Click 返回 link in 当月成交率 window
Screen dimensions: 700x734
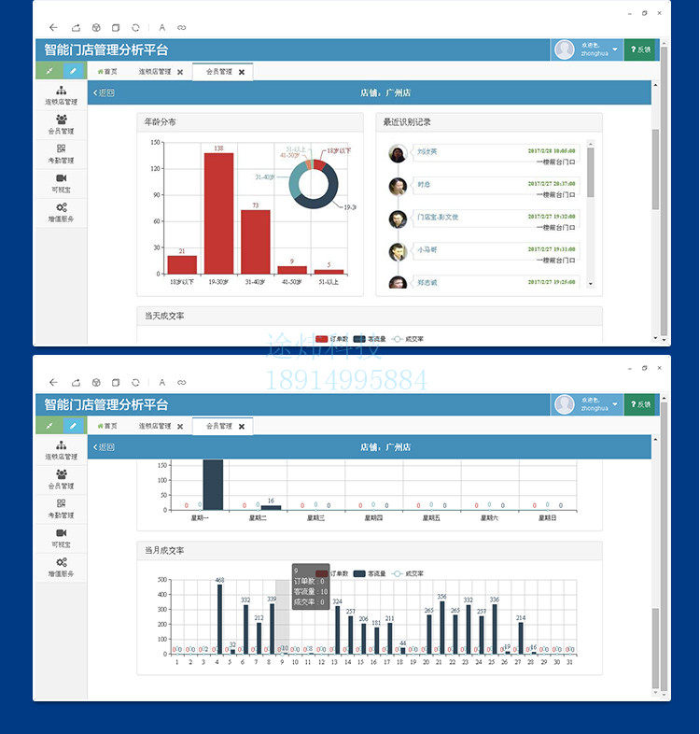point(104,447)
